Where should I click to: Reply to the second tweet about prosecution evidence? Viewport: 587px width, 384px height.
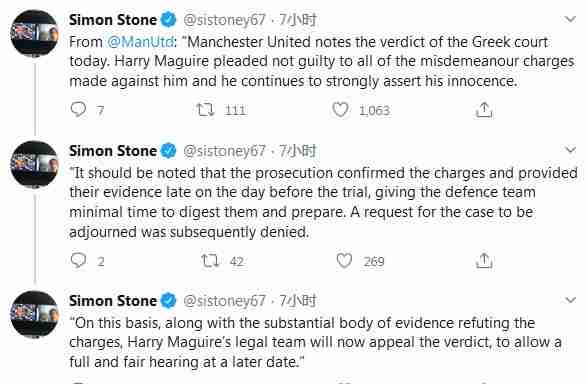click(x=79, y=260)
